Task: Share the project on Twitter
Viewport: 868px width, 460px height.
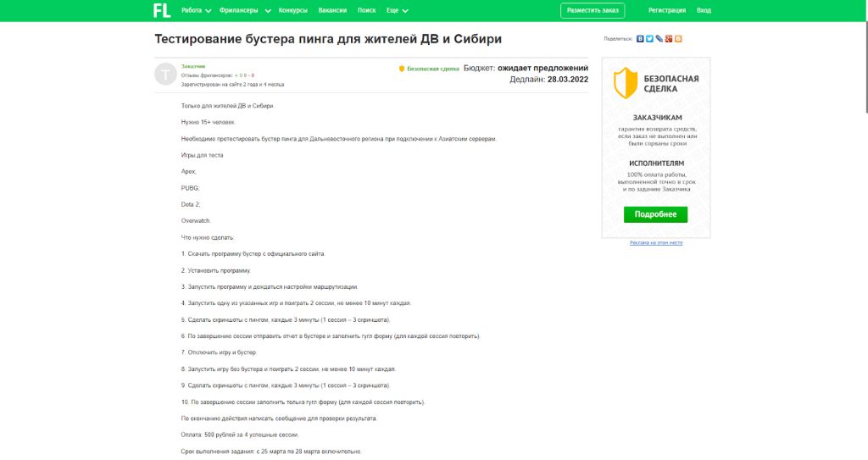Action: pos(649,39)
